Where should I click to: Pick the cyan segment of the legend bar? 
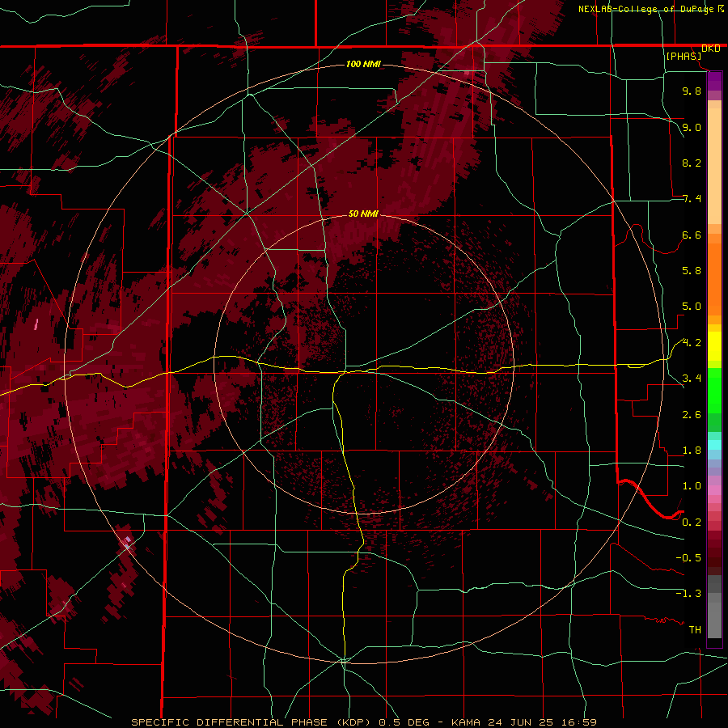(x=714, y=444)
